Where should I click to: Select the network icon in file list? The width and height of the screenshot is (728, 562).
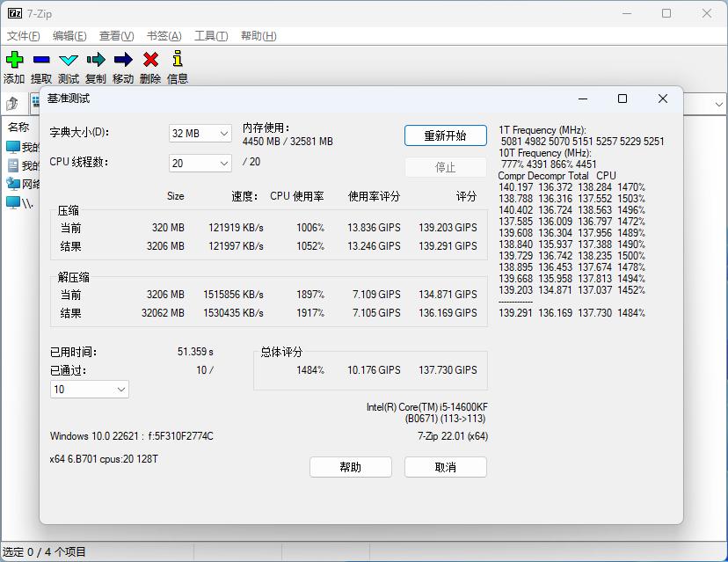pyautogui.click(x=13, y=184)
